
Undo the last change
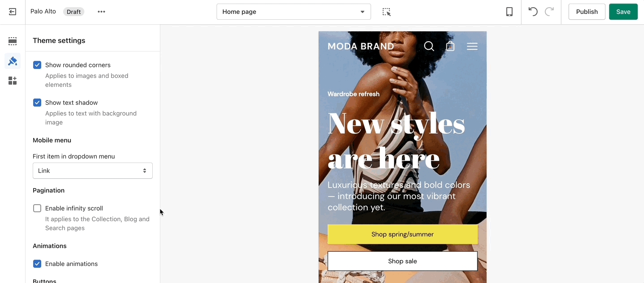coord(532,12)
